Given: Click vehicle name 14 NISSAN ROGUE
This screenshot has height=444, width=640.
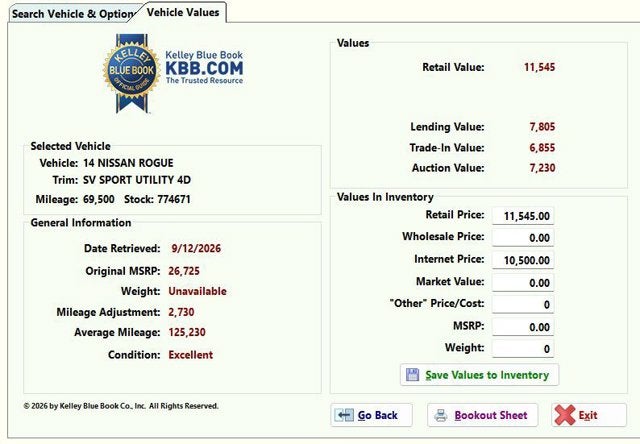Looking at the screenshot, I should pos(128,163).
